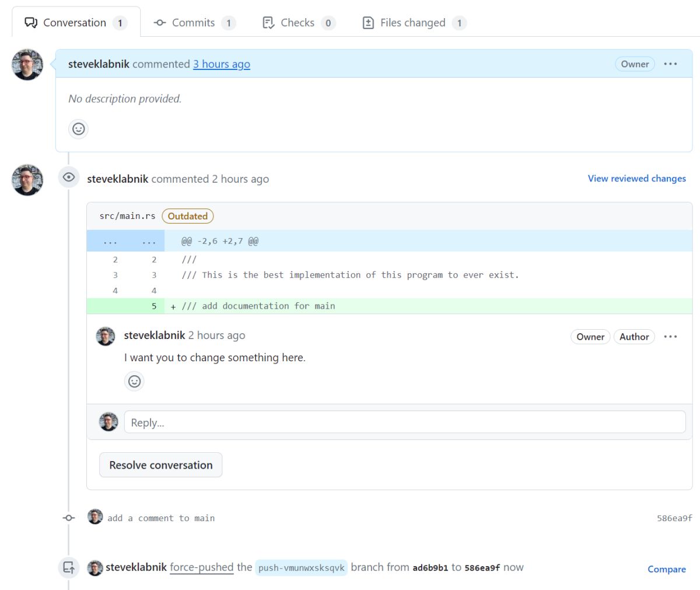Click steveklabnik name in force-push event
Image resolution: width=700 pixels, height=590 pixels.
click(136, 567)
